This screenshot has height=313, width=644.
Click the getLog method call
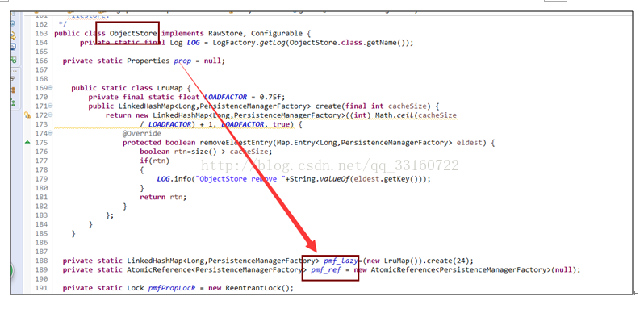click(x=272, y=42)
